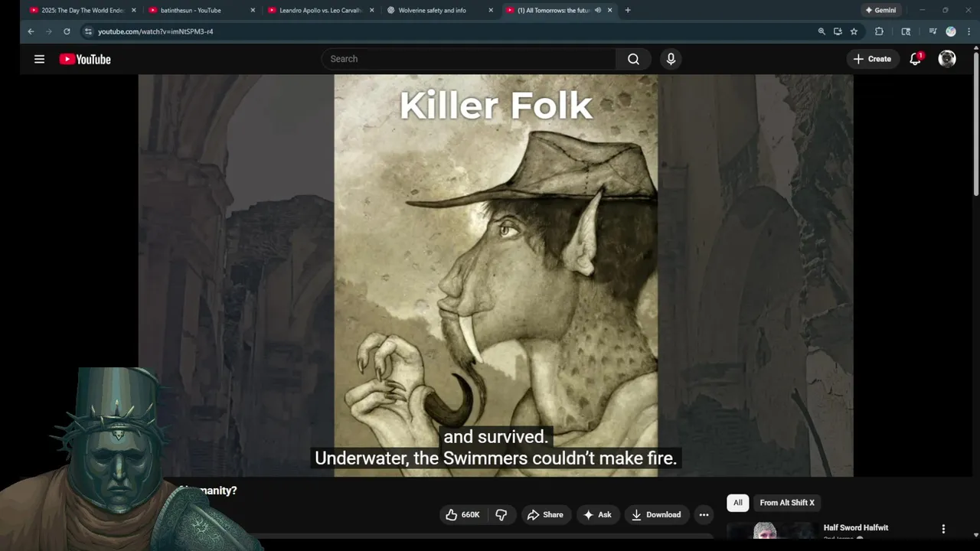The width and height of the screenshot is (980, 551).
Task: Open the YouTube hamburger guide menu
Action: pos(39,59)
